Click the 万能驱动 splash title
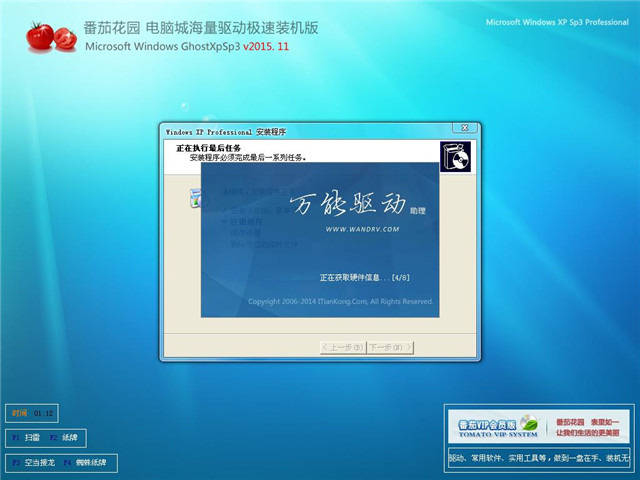The height and width of the screenshot is (480, 640). [348, 203]
